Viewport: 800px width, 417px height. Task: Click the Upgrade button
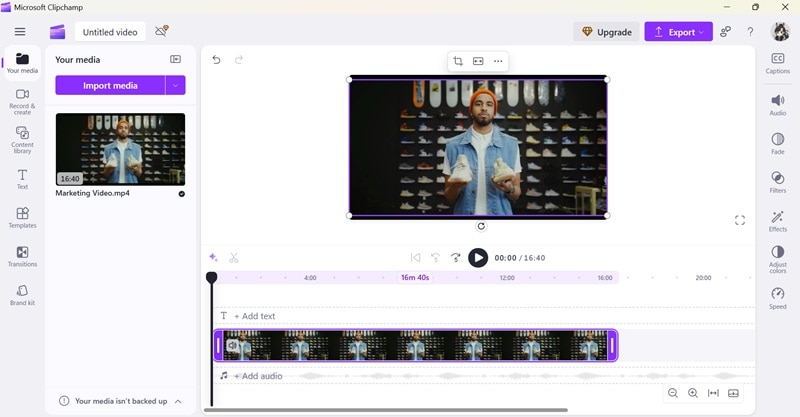coord(606,32)
